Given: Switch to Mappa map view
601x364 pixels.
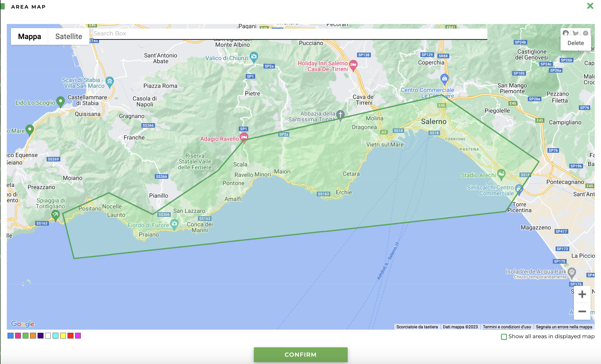Looking at the screenshot, I should 29,36.
